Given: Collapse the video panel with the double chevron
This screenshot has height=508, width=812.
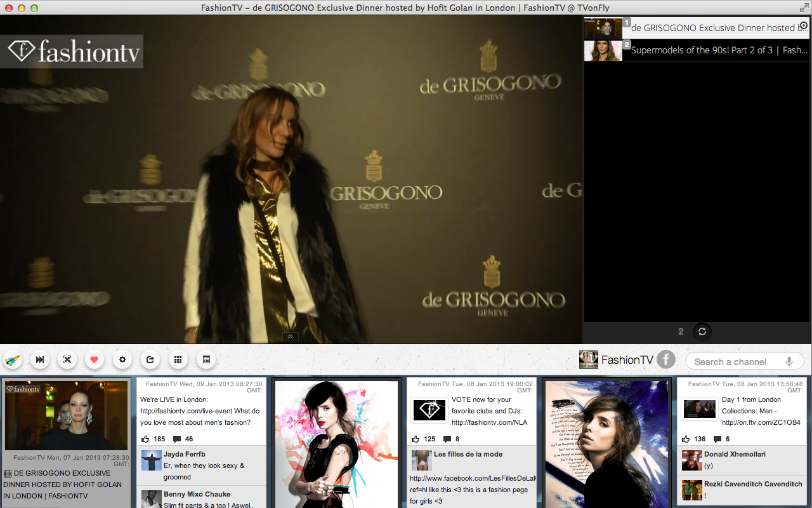Looking at the screenshot, I should [290, 337].
